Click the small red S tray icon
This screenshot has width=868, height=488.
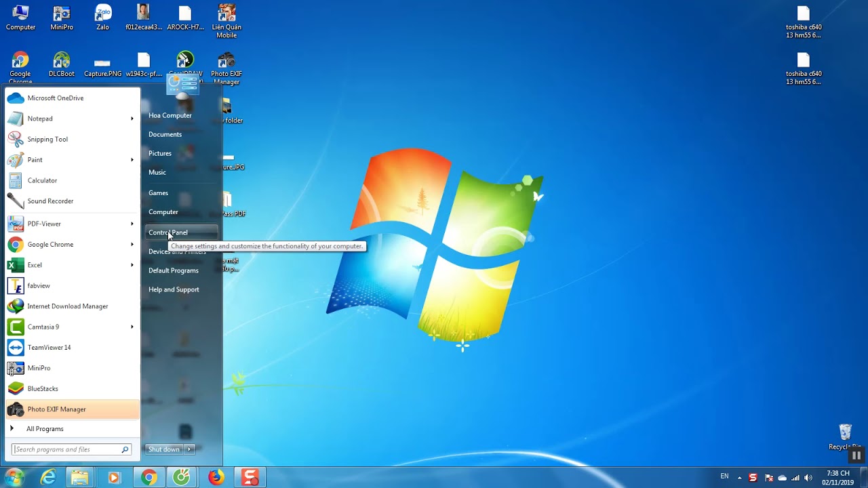pos(753,478)
